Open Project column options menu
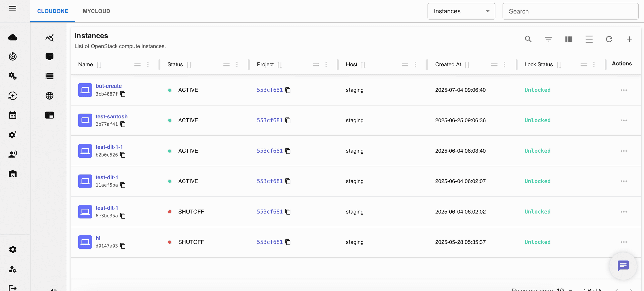 [x=326, y=64]
